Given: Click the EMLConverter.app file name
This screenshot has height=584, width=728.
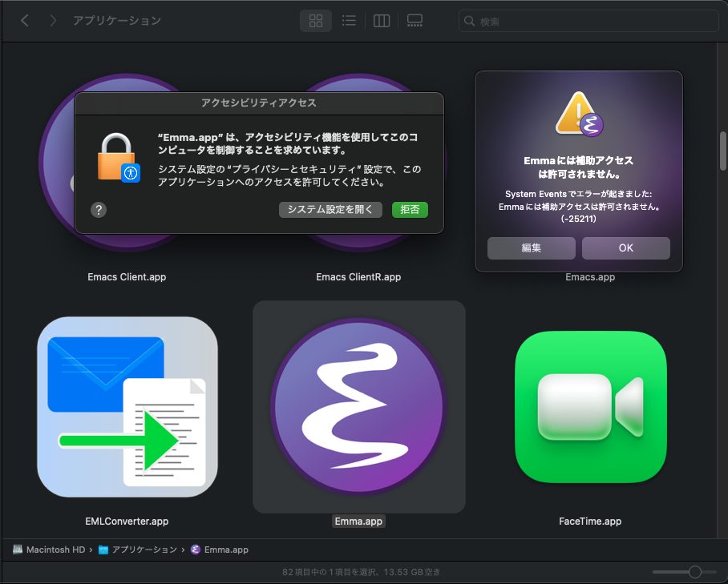Looking at the screenshot, I should point(127,522).
